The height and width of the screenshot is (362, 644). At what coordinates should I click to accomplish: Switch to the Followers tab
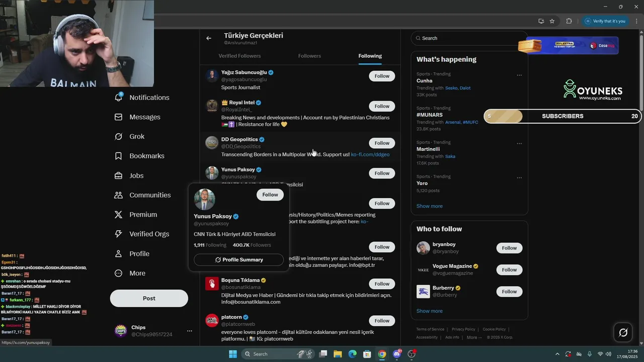coord(309,56)
